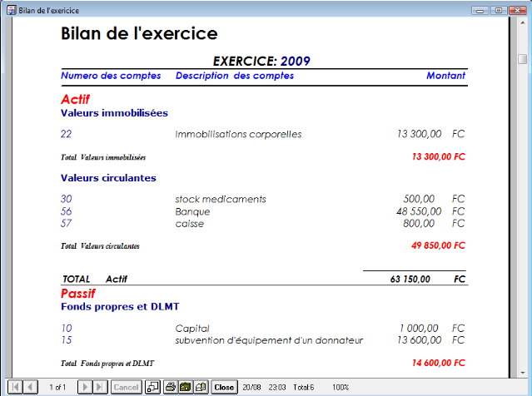Go to the previous report page
The width and height of the screenshot is (532, 396).
[30, 387]
